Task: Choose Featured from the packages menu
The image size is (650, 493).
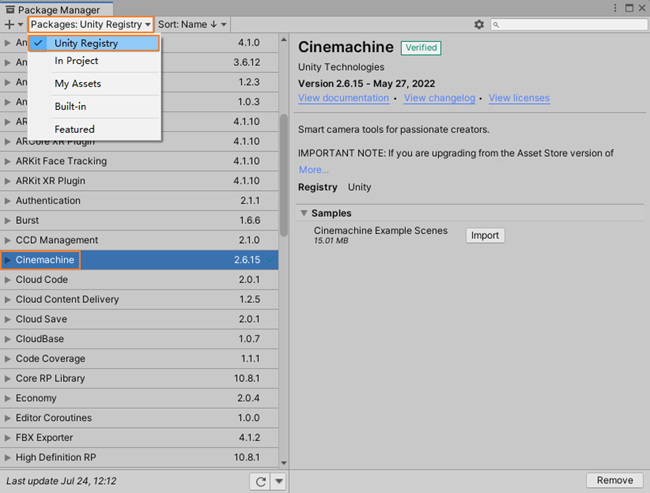Action: point(74,129)
